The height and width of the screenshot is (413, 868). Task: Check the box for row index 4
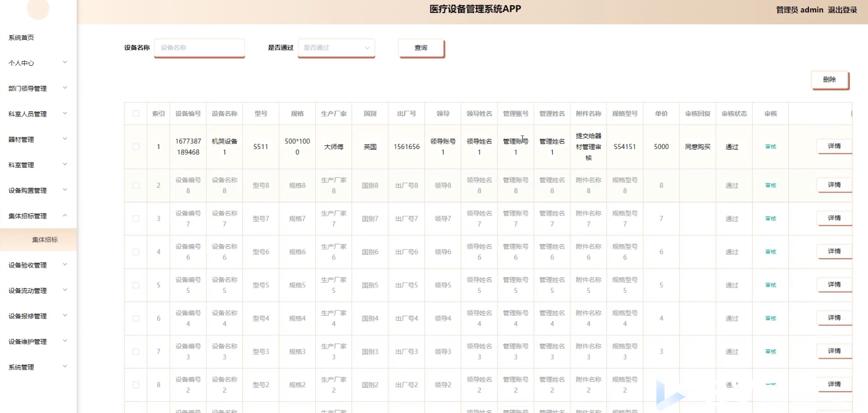coord(136,252)
